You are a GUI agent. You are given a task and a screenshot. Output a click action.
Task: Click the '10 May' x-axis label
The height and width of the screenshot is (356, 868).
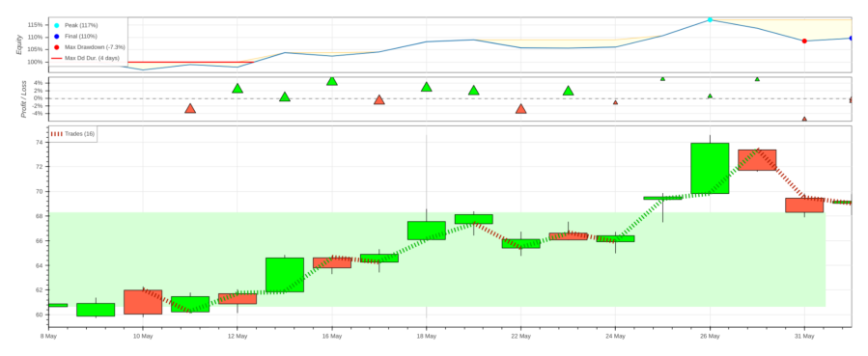[143, 336]
